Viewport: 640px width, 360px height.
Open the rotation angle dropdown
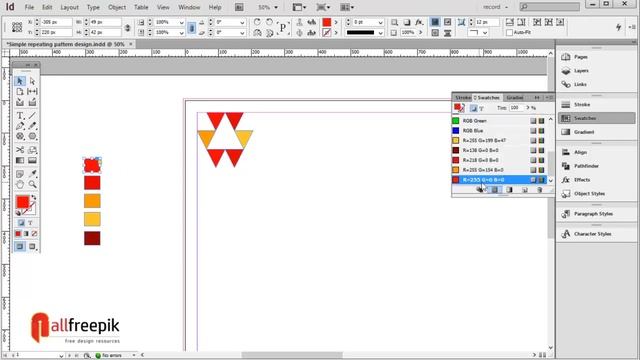(x=242, y=22)
